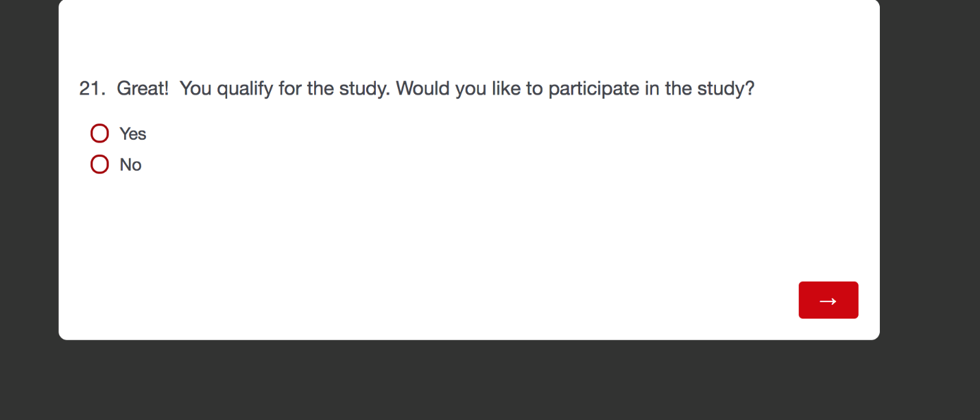Click the question number 21
980x420 pixels.
coord(90,89)
